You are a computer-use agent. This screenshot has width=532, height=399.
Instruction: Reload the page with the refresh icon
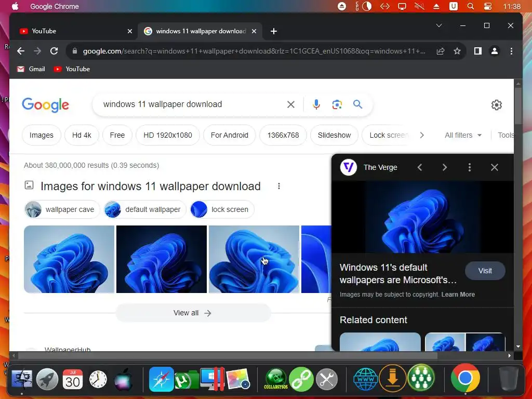pos(54,51)
